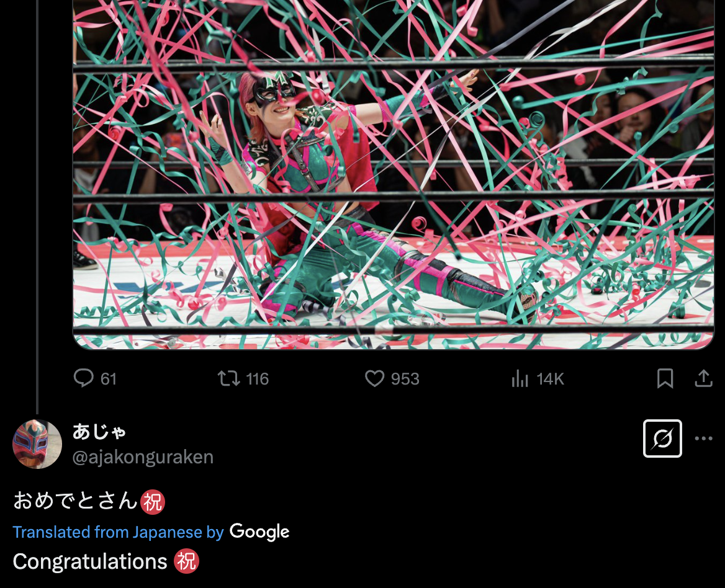The height and width of the screenshot is (588, 725).
Task: Click the Grok slashed-circle icon button
Action: coord(662,439)
